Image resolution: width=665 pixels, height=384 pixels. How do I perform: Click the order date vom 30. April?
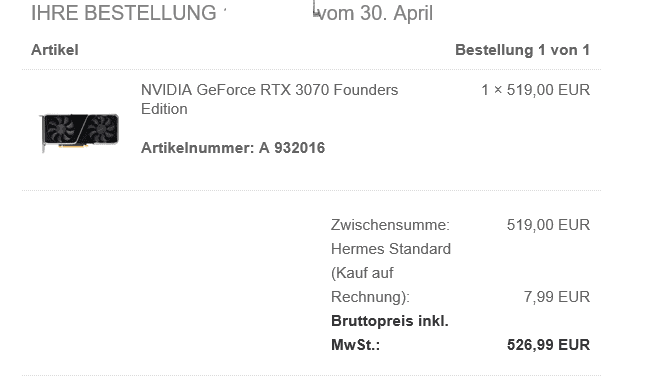[x=375, y=13]
